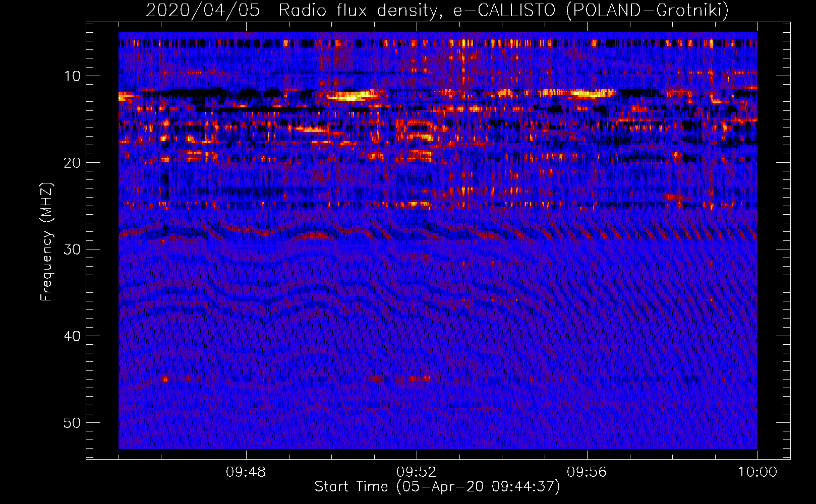Click the "Frequency (MHZ)" axis label
This screenshot has height=504, width=816.
[46, 242]
